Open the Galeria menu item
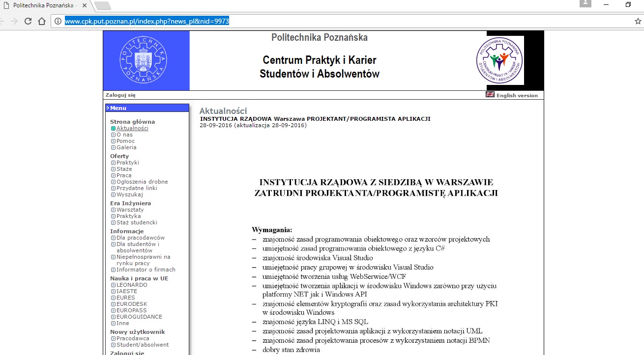The image size is (644, 355). pyautogui.click(x=126, y=147)
